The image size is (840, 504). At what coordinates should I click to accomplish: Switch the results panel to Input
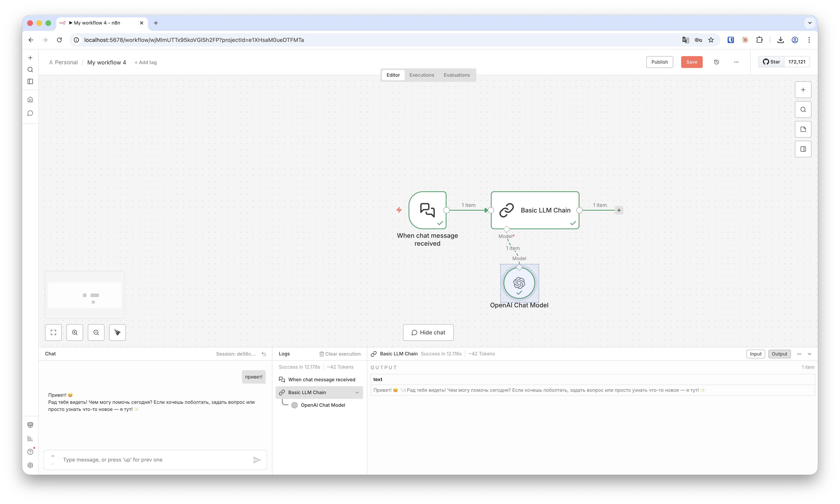(x=755, y=354)
